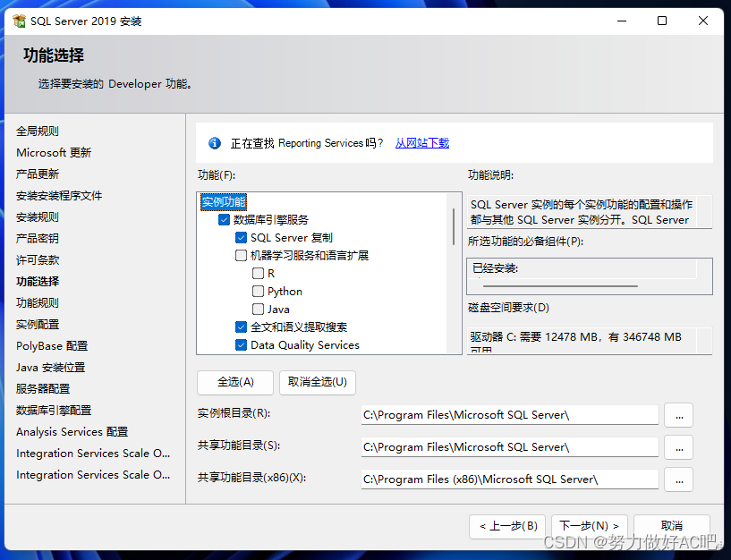Select the PolyBase 配置 step
731x560 pixels.
[x=52, y=346]
